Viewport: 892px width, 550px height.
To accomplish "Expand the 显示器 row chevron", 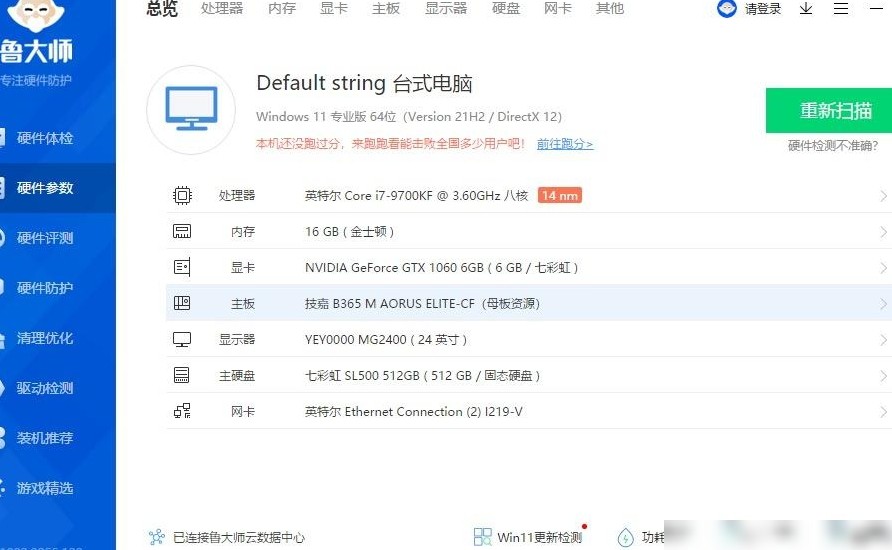I will 883,340.
